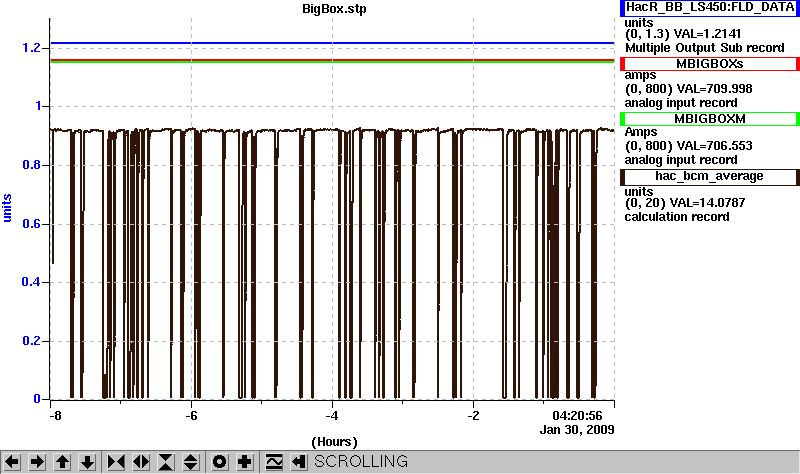The width and height of the screenshot is (800, 474).
Task: Click the Jan 30, 2009 date label
Action: pos(577,430)
